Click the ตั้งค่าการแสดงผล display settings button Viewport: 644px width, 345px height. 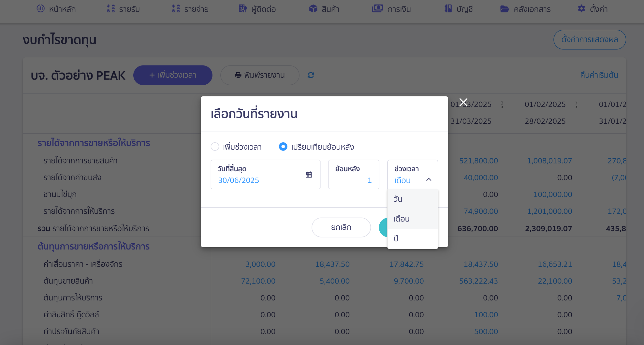(589, 40)
